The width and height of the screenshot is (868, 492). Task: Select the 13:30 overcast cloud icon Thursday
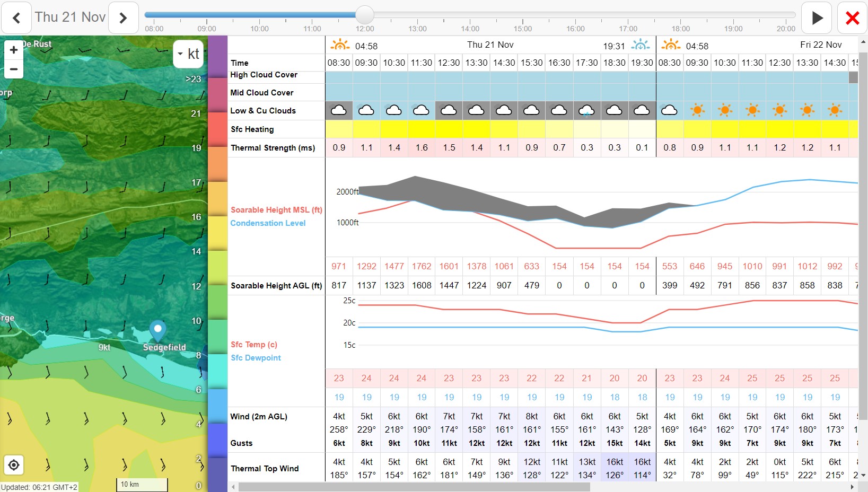click(x=477, y=110)
